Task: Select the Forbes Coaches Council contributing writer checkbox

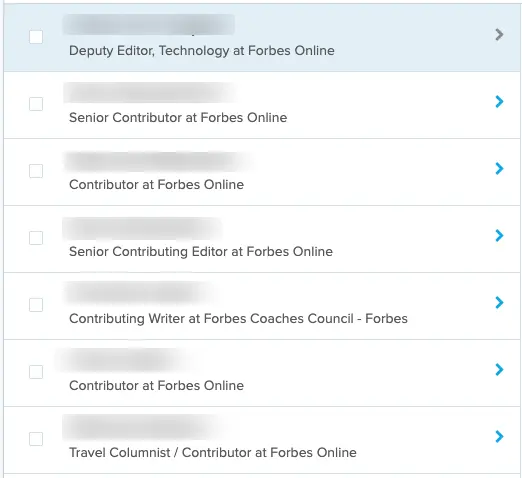Action: 36,305
